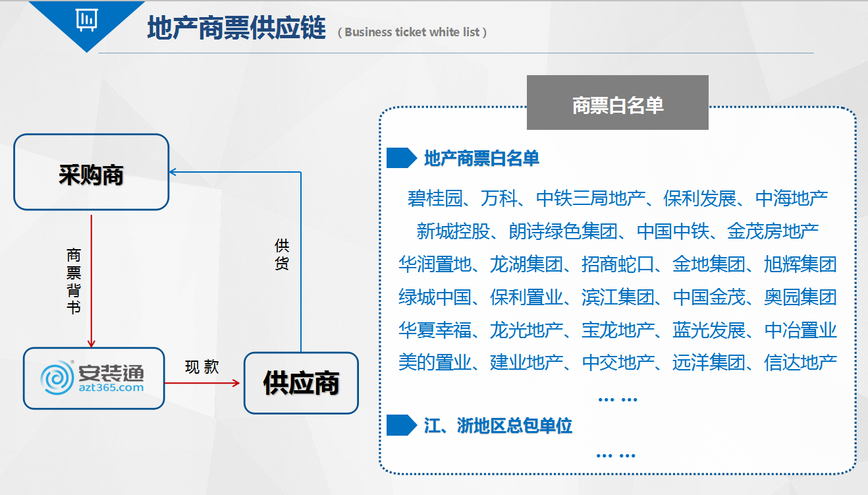Click 碧桂园 in the white list

click(435, 198)
